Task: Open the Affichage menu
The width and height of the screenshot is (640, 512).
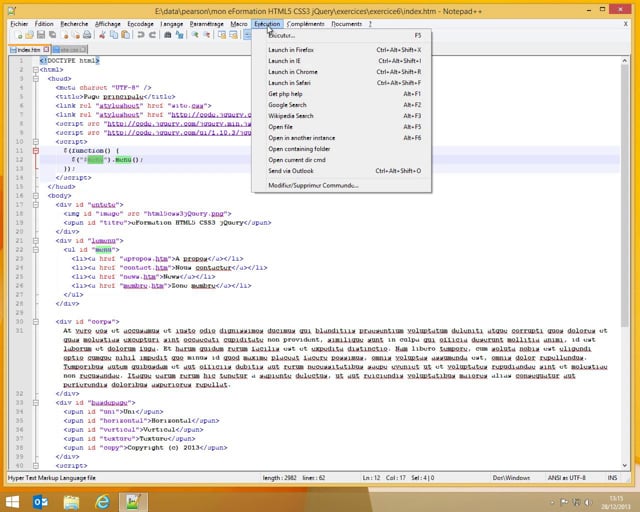Action: (x=108, y=24)
